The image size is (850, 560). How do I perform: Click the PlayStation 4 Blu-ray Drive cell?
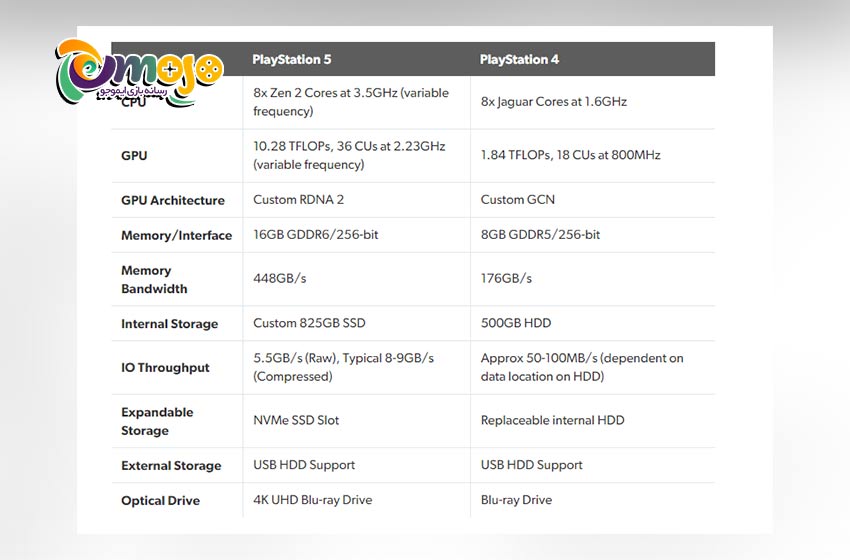click(x=516, y=500)
